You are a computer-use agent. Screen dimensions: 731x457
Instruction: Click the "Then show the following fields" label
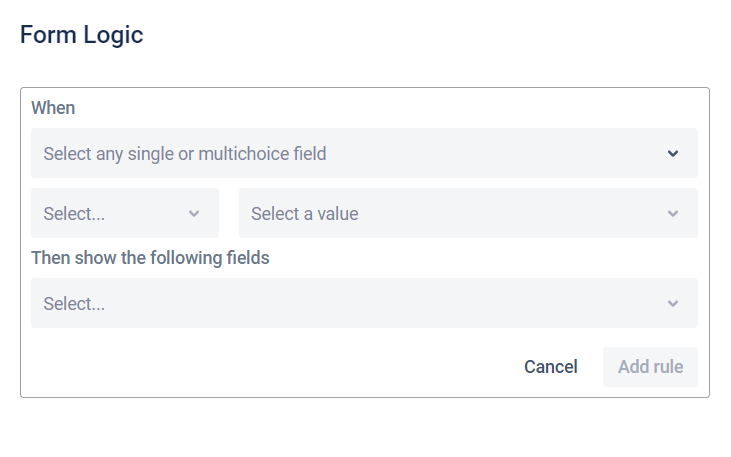150,258
